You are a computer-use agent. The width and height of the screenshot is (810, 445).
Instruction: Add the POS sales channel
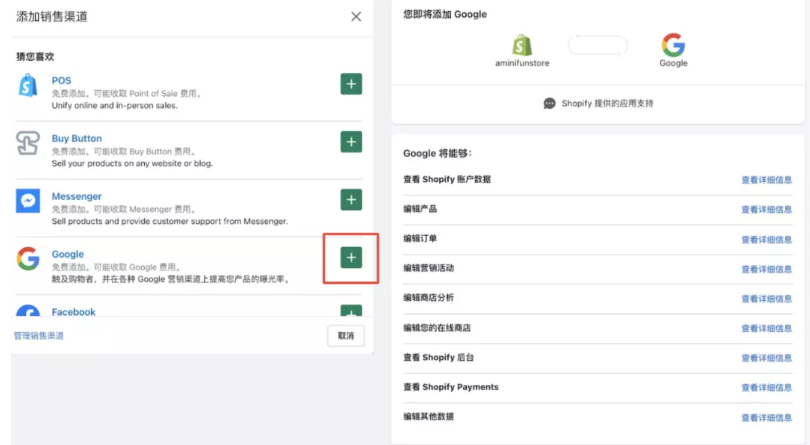coord(351,84)
